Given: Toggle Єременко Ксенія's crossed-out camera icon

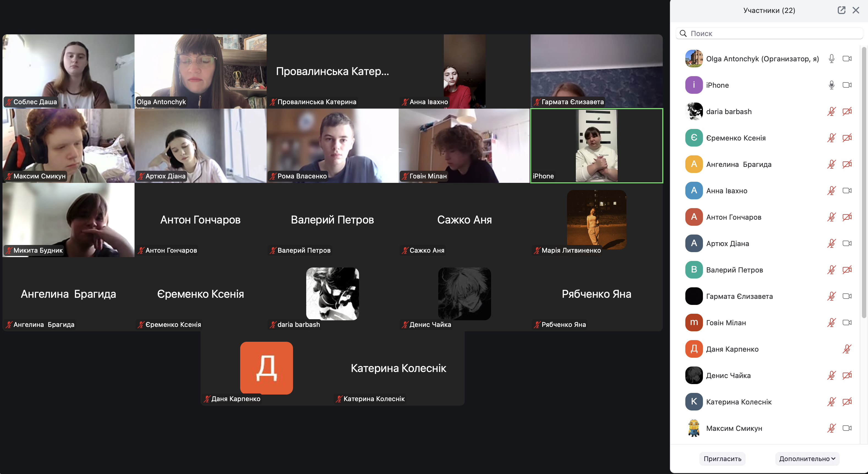Looking at the screenshot, I should (x=847, y=138).
